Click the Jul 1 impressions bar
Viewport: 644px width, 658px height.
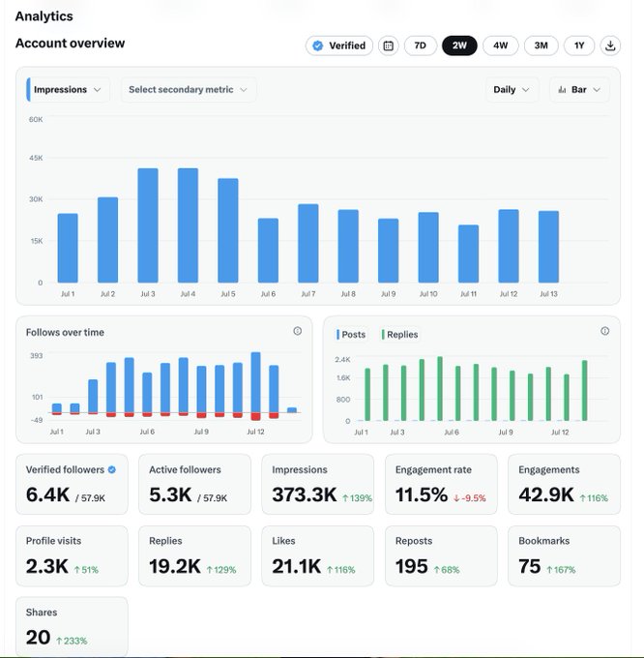68,248
